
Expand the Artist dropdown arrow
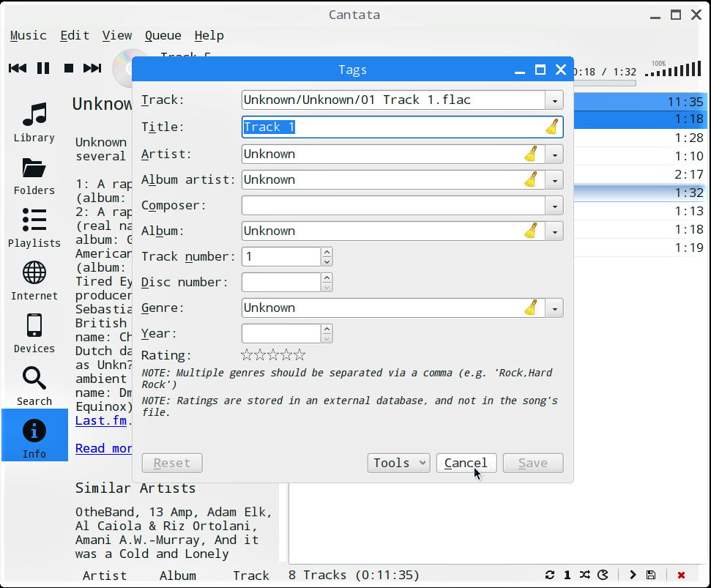554,155
